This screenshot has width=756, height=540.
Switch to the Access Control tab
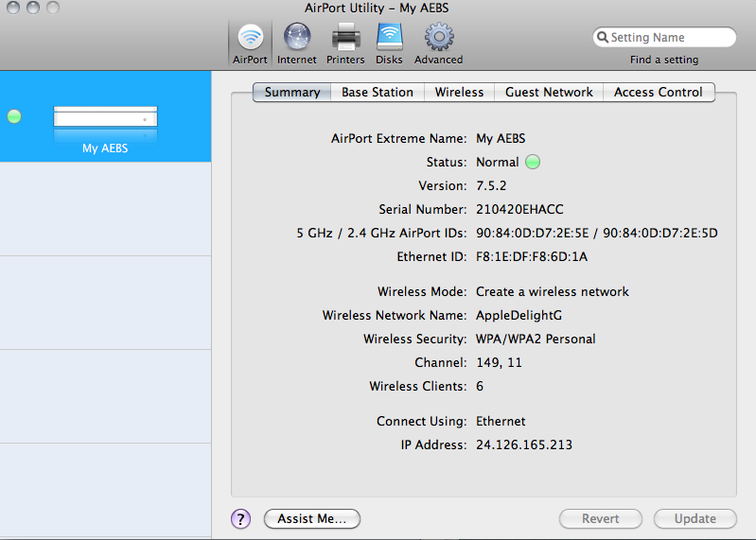pyautogui.click(x=659, y=92)
